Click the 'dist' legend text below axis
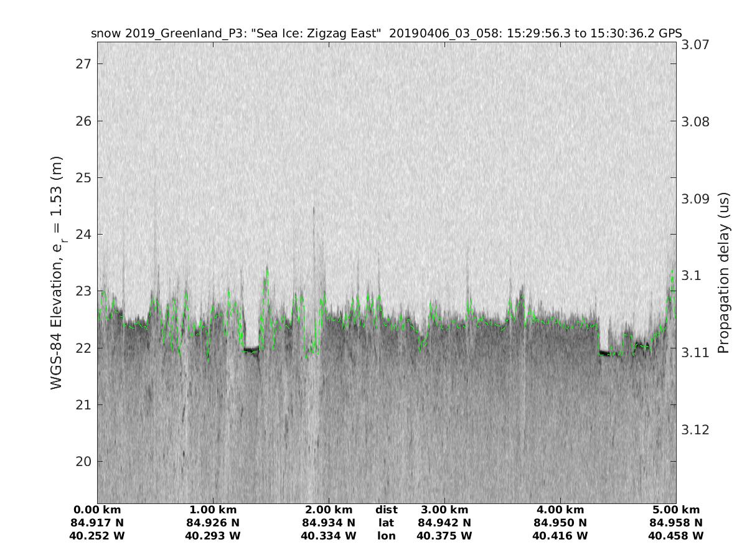 387,510
